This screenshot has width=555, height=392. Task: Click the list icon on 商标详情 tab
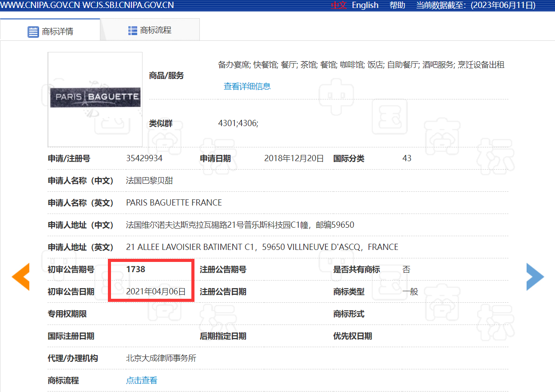click(x=33, y=32)
